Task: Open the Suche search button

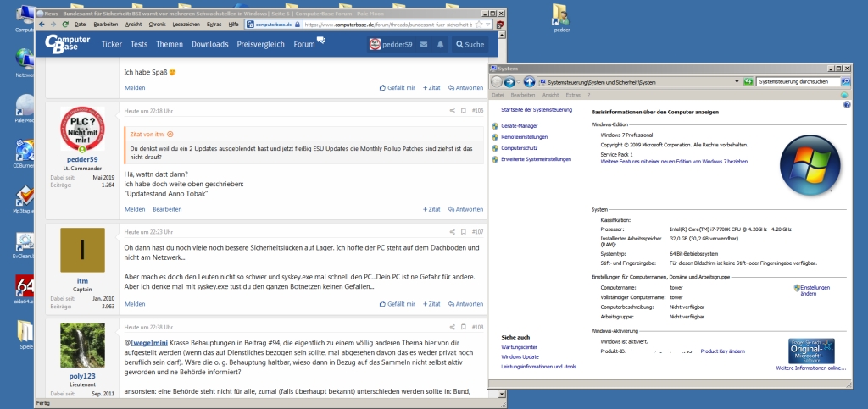Action: [x=470, y=44]
